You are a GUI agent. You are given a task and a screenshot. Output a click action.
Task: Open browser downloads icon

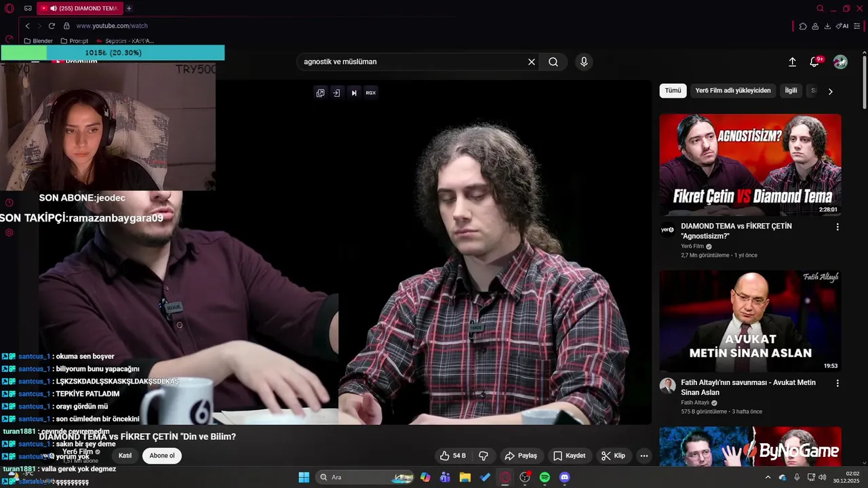(x=827, y=26)
